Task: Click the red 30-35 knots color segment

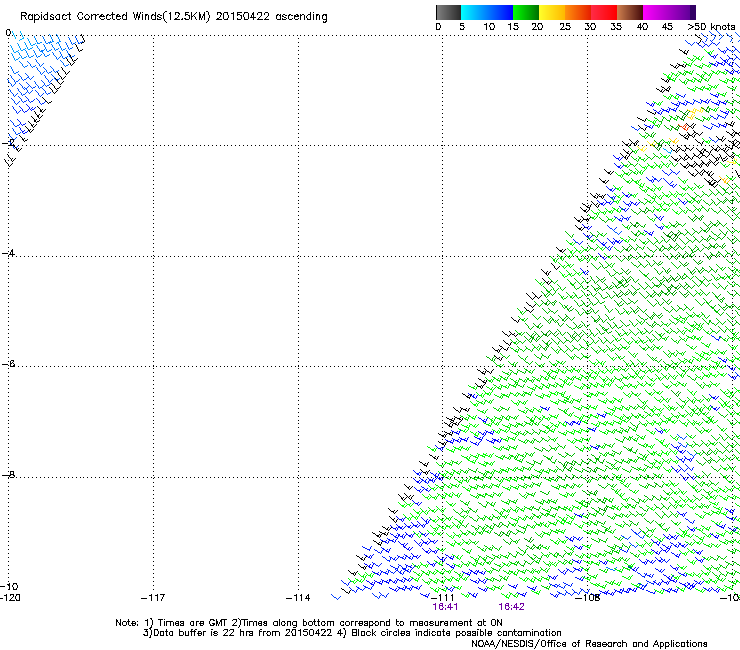Action: coord(604,12)
